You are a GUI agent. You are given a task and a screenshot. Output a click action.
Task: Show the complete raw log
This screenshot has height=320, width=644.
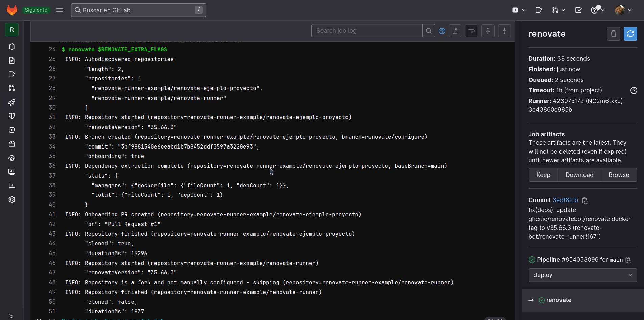(455, 31)
